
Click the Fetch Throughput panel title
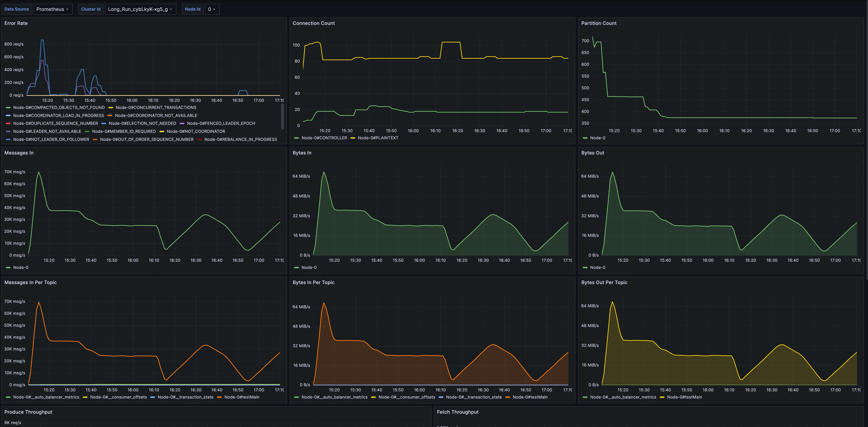point(458,412)
